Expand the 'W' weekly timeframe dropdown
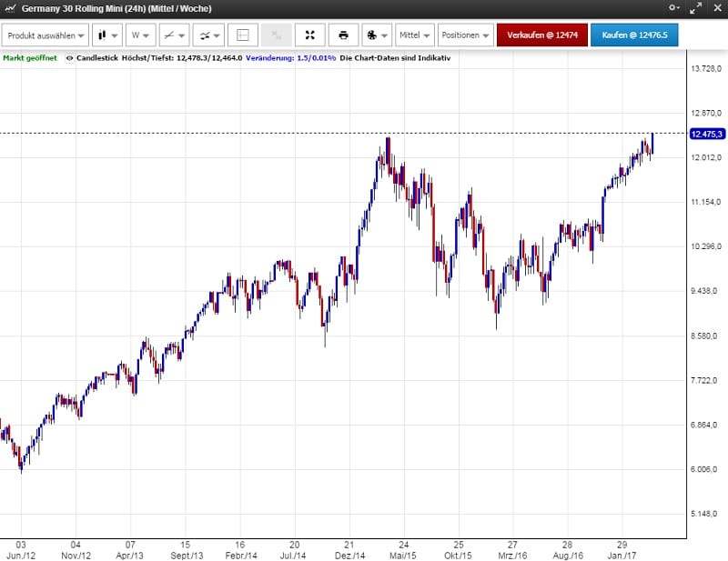 click(x=140, y=35)
